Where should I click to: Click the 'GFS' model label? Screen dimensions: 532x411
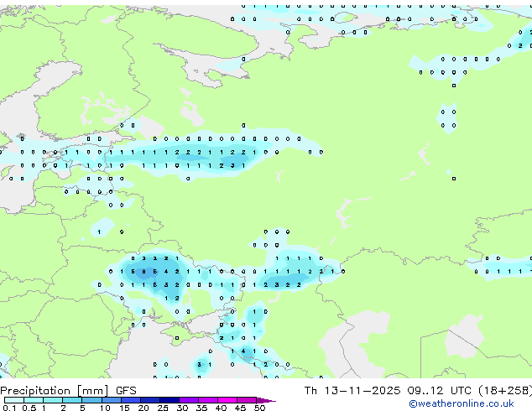tap(126, 391)
